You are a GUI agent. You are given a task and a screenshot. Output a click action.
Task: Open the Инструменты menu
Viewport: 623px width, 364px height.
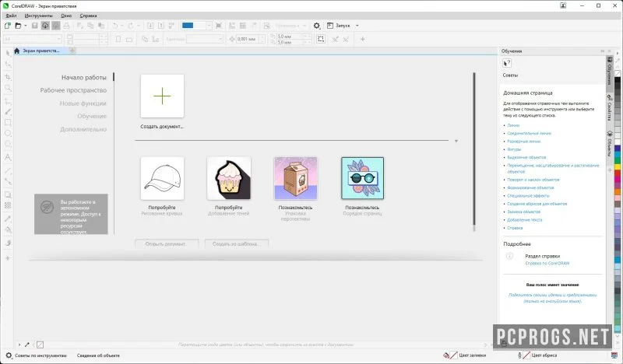pyautogui.click(x=38, y=16)
